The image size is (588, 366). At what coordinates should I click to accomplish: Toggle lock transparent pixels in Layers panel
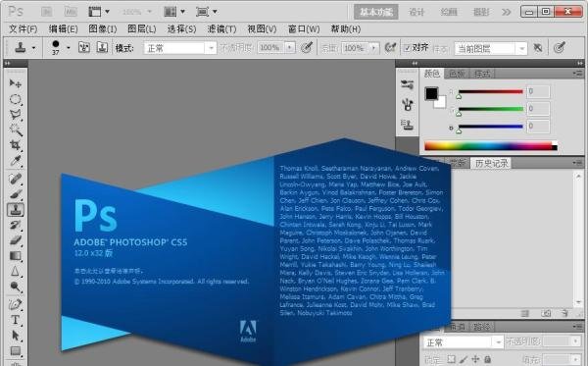coord(452,359)
